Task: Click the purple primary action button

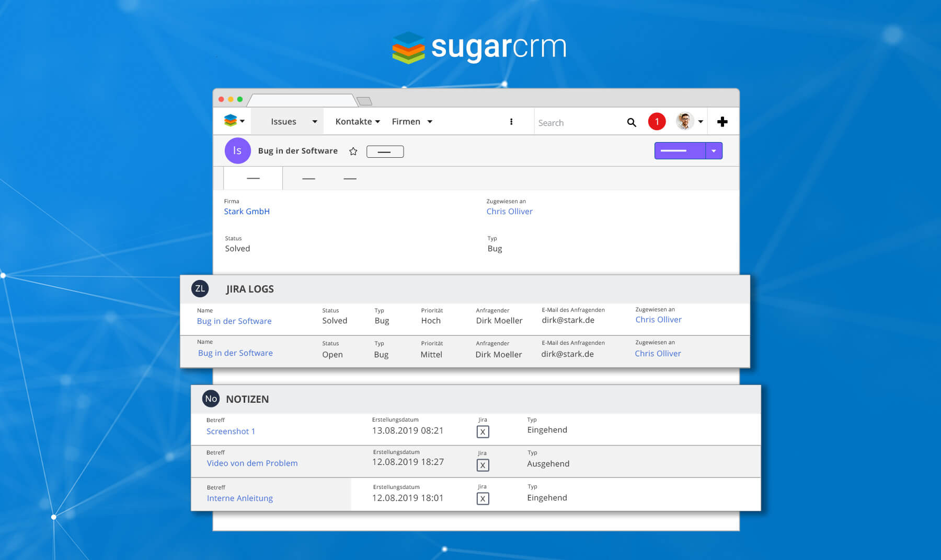Action: click(679, 151)
